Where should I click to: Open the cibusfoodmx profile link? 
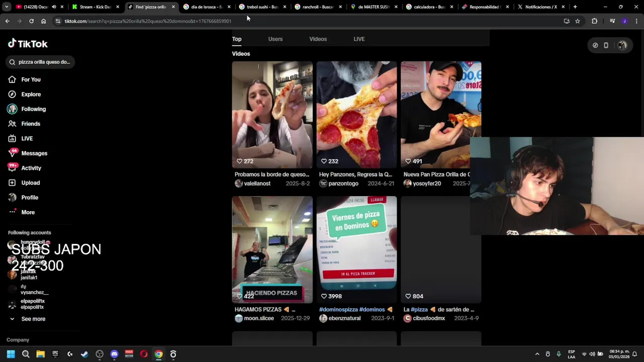point(429,318)
